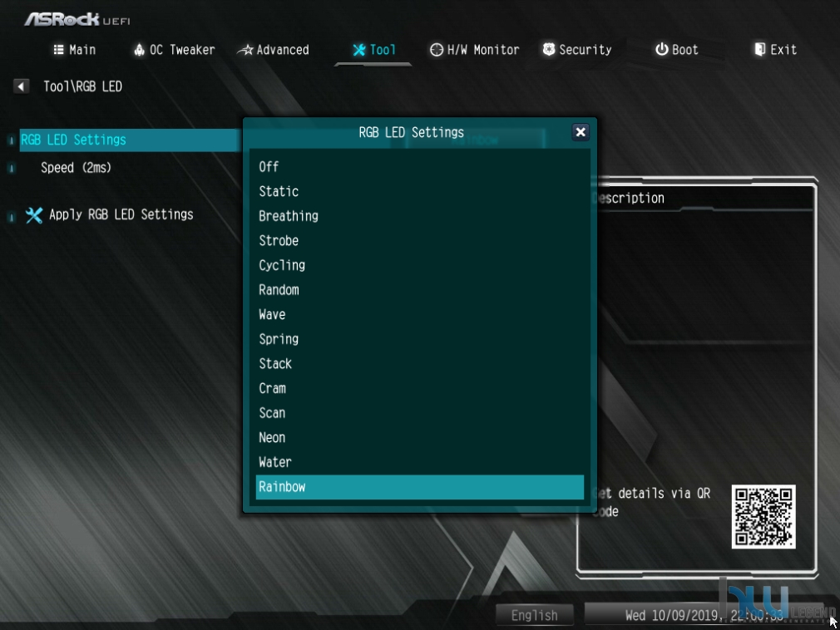840x630 pixels.
Task: Switch to the Boot tab
Action: pyautogui.click(x=677, y=50)
